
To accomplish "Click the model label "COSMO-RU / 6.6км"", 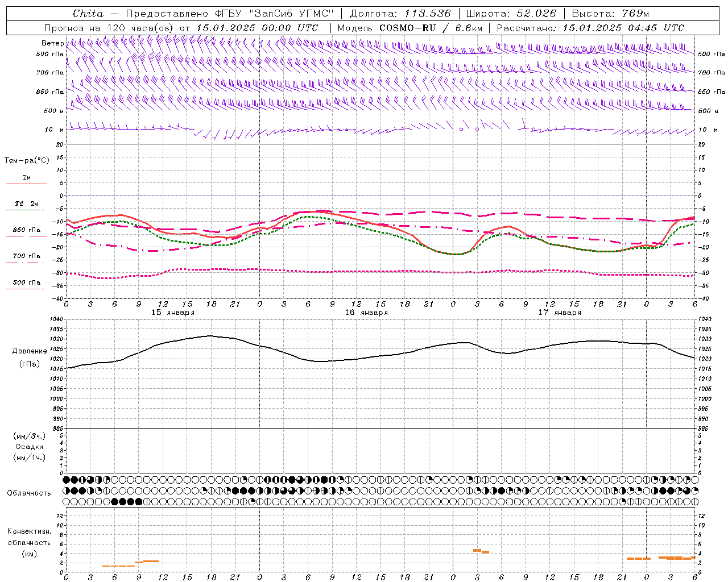I will tap(431, 28).
